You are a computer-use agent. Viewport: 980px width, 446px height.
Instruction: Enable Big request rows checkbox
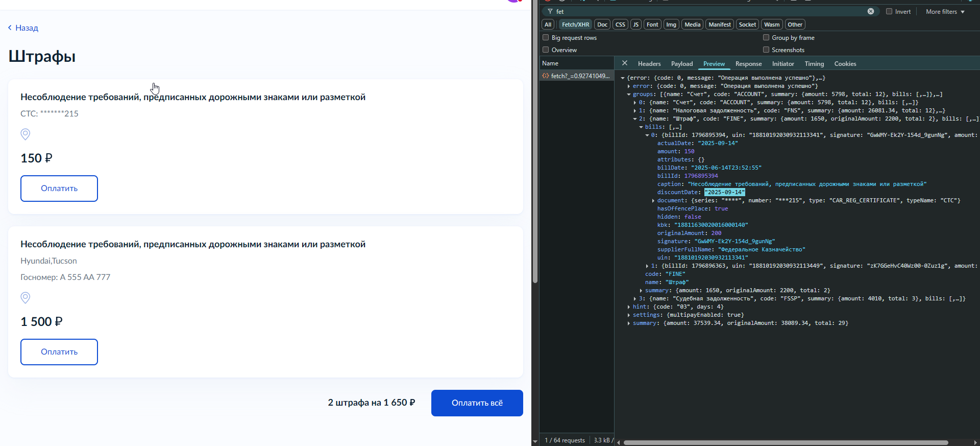tap(546, 37)
